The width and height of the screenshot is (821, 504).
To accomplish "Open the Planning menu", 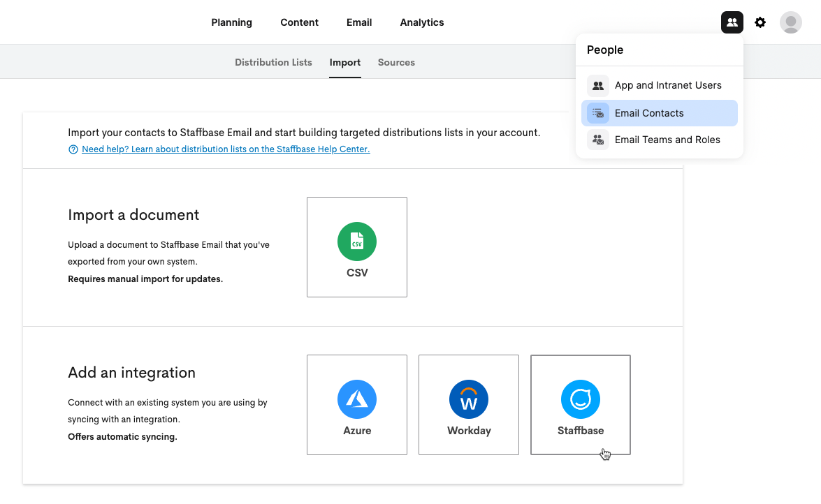I will pos(231,22).
